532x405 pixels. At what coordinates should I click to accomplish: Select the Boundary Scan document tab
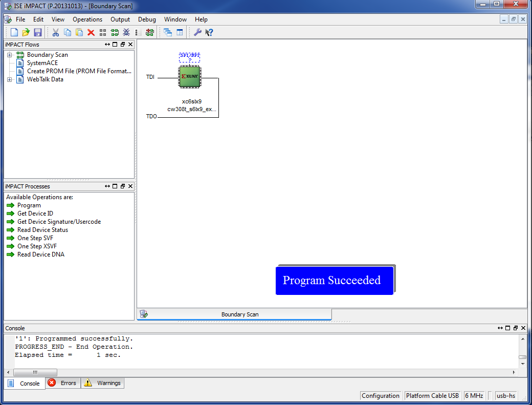click(234, 314)
